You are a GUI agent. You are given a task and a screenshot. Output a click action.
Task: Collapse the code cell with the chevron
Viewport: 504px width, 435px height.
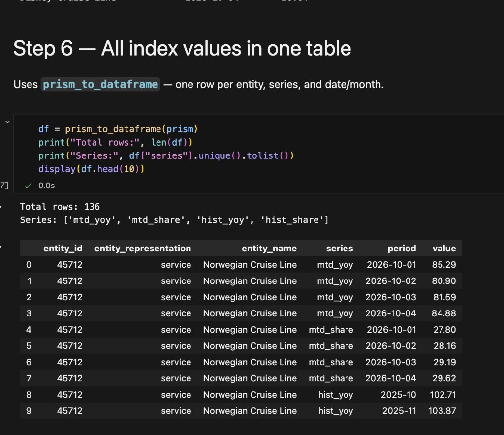click(x=8, y=122)
